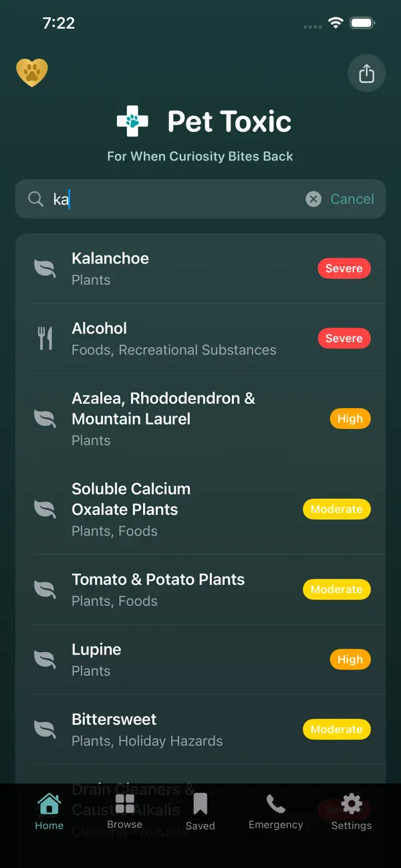This screenshot has height=868, width=401.
Task: Switch to the Browse tab
Action: (x=124, y=812)
